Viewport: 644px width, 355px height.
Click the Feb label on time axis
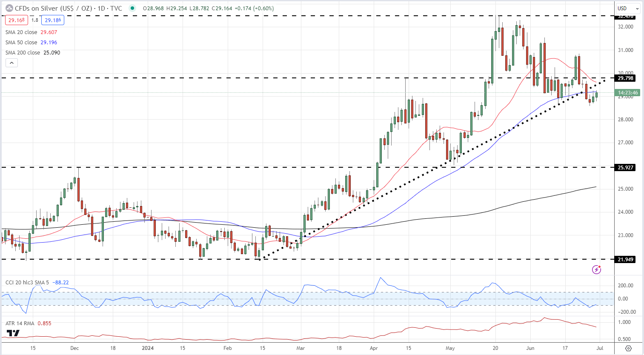pyautogui.click(x=228, y=348)
